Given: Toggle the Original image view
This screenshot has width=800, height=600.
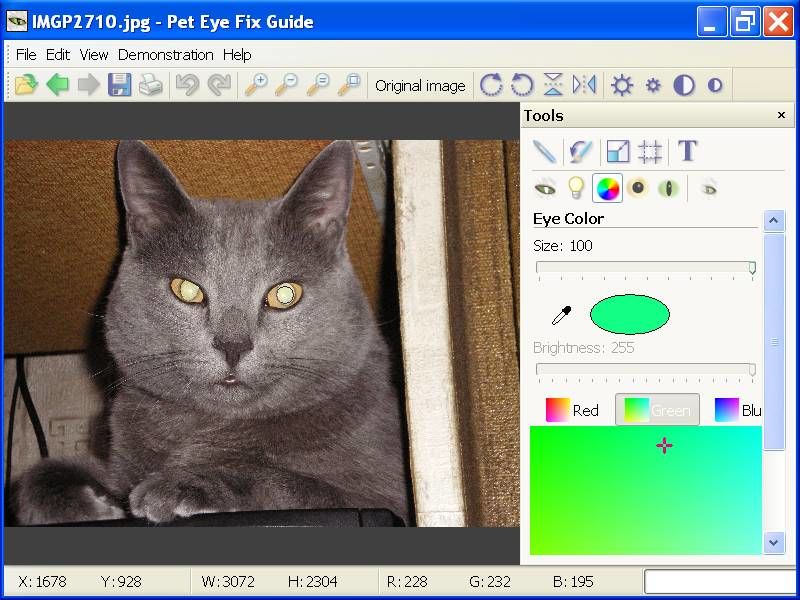Looking at the screenshot, I should [420, 86].
